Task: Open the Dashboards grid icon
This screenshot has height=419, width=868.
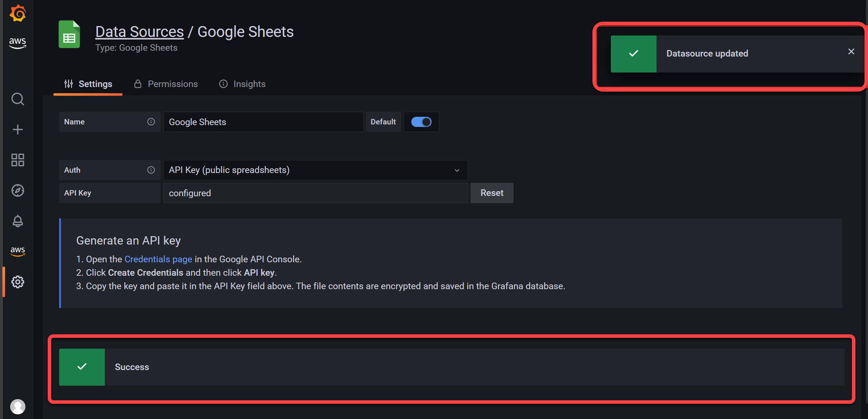Action: pyautogui.click(x=17, y=160)
